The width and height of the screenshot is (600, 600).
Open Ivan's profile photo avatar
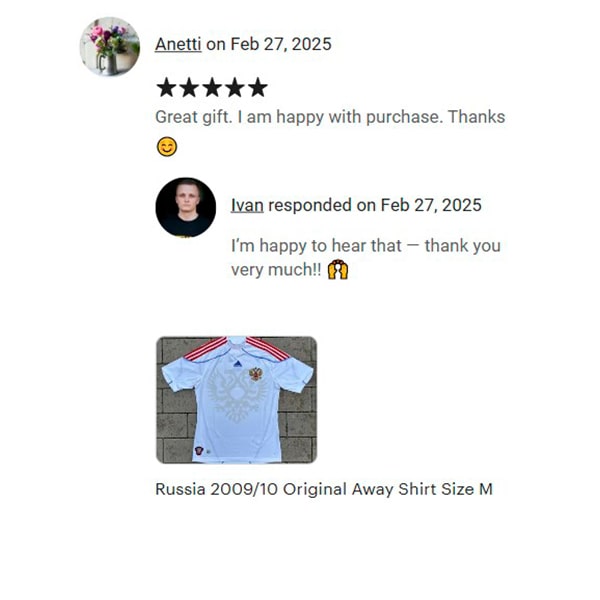(x=186, y=207)
